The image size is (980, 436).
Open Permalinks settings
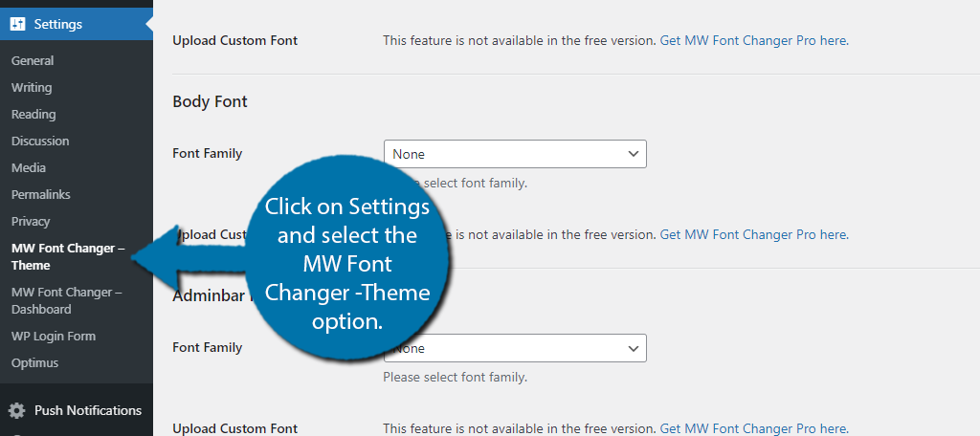coord(40,195)
